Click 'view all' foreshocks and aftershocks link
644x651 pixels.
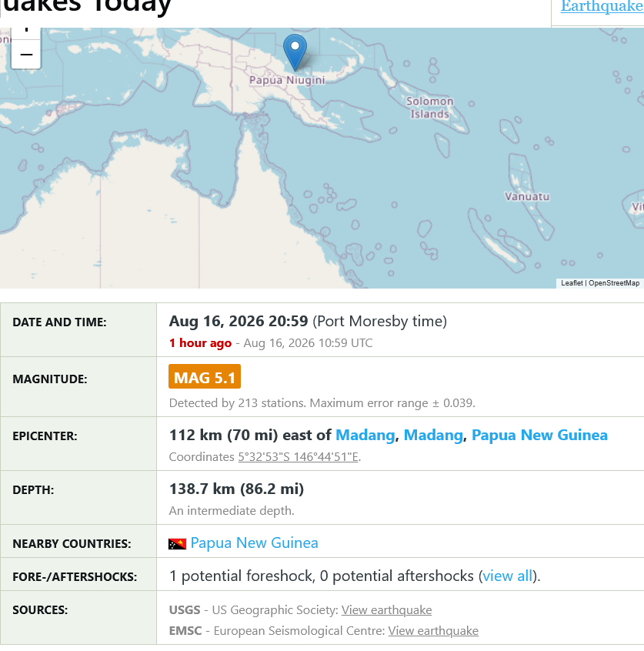[x=507, y=576]
